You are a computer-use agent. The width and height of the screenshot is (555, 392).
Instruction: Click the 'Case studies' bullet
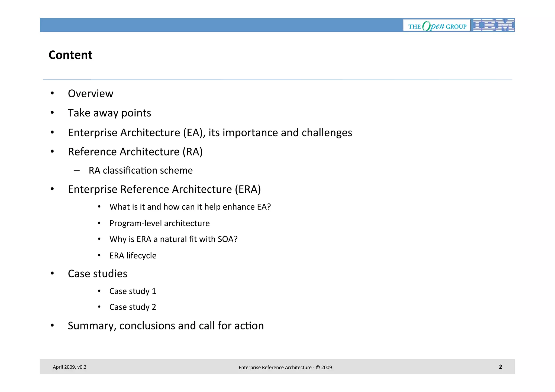coord(98,274)
